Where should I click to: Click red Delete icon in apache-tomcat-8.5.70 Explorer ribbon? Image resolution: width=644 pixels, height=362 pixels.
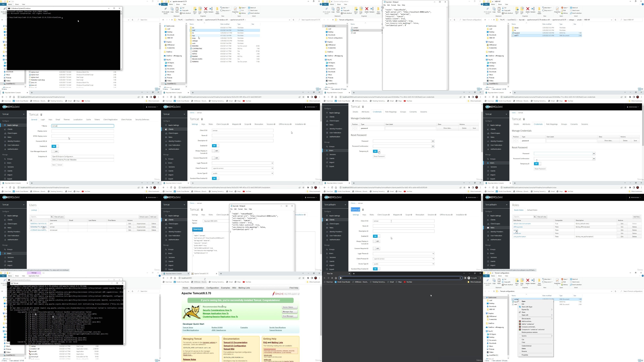click(206, 9)
